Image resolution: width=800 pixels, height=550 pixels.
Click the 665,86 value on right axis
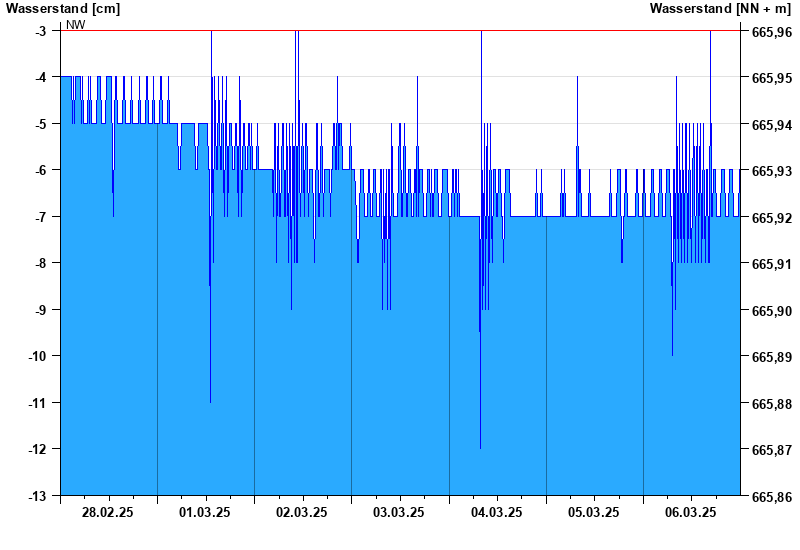point(772,496)
